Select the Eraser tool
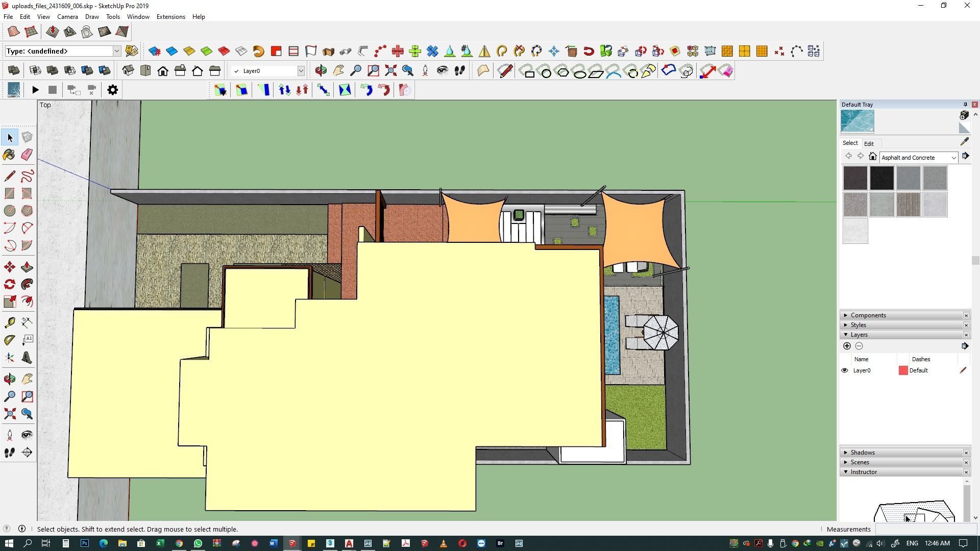Screen dimensions: 980x551 click(x=27, y=155)
